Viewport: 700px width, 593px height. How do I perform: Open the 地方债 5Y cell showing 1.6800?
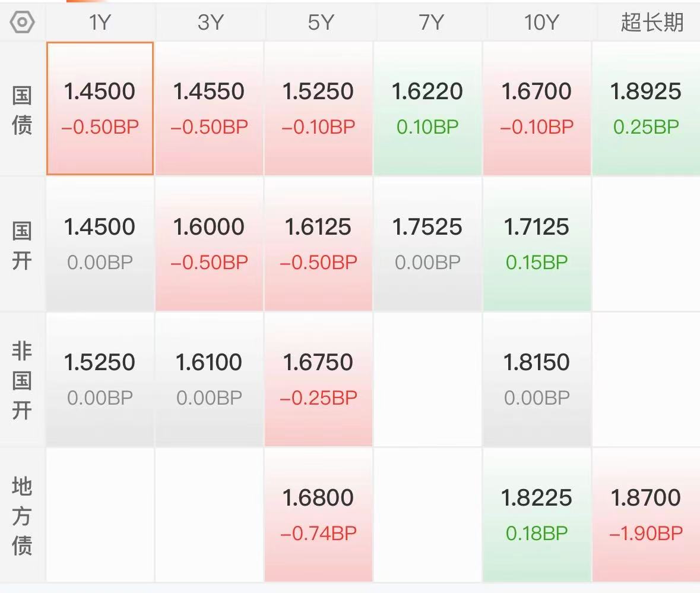coord(318,515)
